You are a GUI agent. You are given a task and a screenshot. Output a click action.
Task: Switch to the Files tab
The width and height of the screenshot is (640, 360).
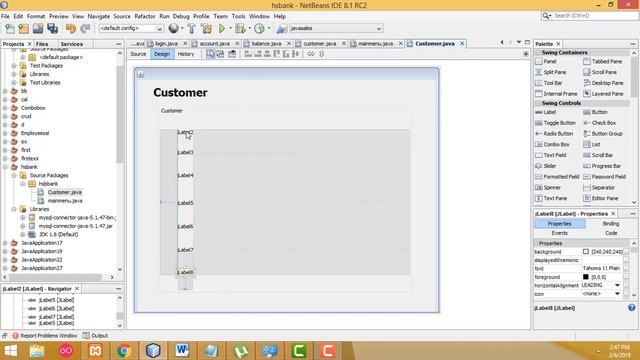[x=42, y=44]
